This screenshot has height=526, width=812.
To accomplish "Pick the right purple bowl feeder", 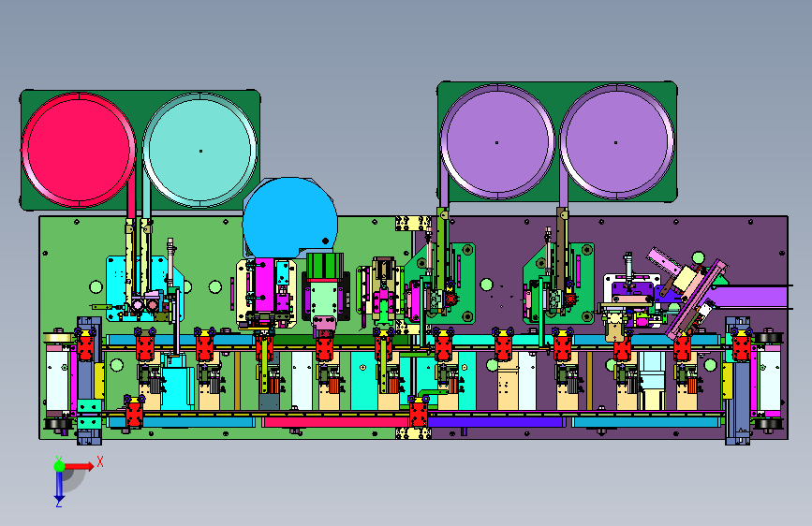I will click(617, 142).
